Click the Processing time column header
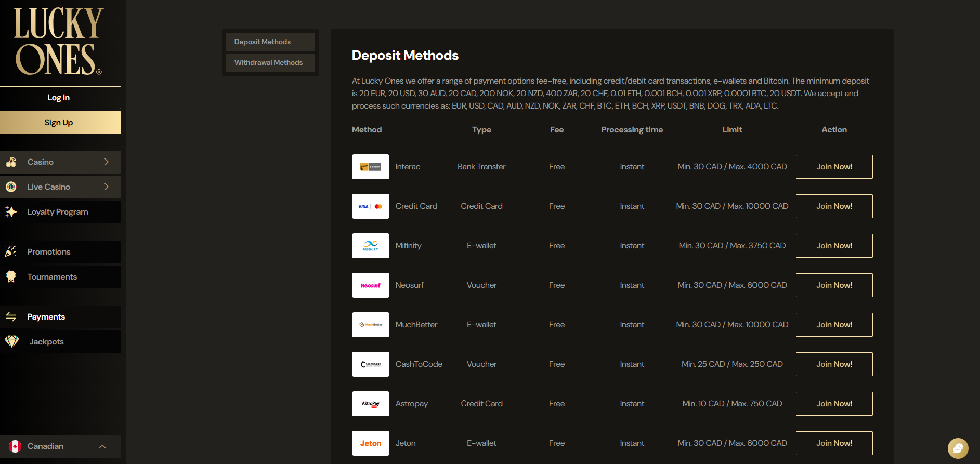This screenshot has width=980, height=464. click(x=632, y=130)
